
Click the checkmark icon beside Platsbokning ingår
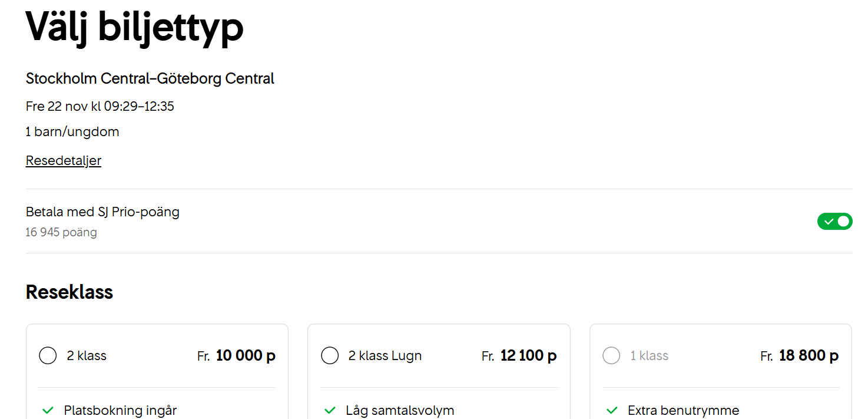(x=48, y=410)
